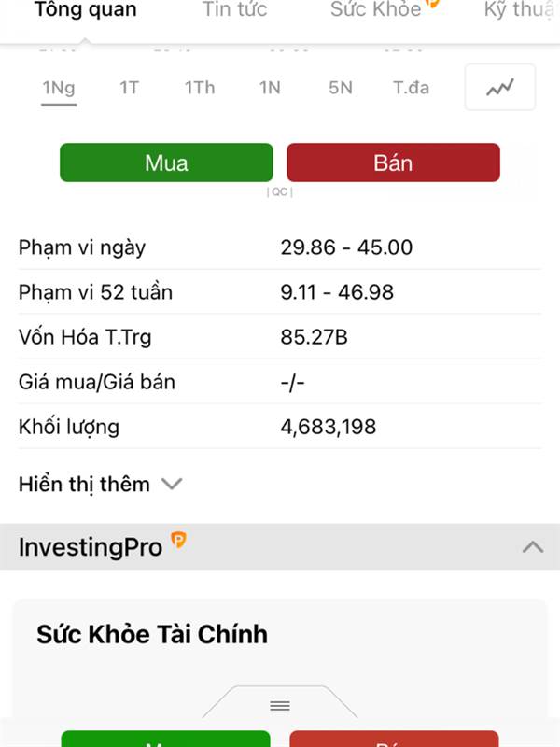Click the red Bán button
The image size is (560, 747).
pos(393,162)
